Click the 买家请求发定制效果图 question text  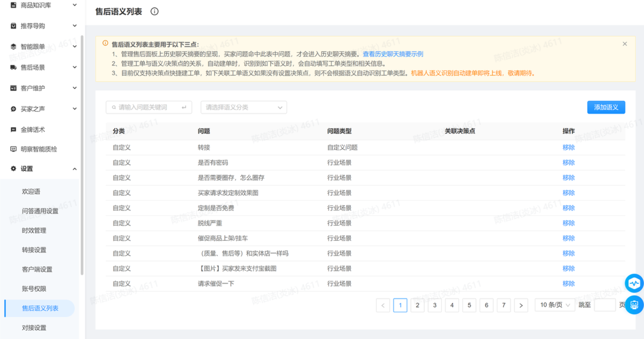click(x=228, y=193)
